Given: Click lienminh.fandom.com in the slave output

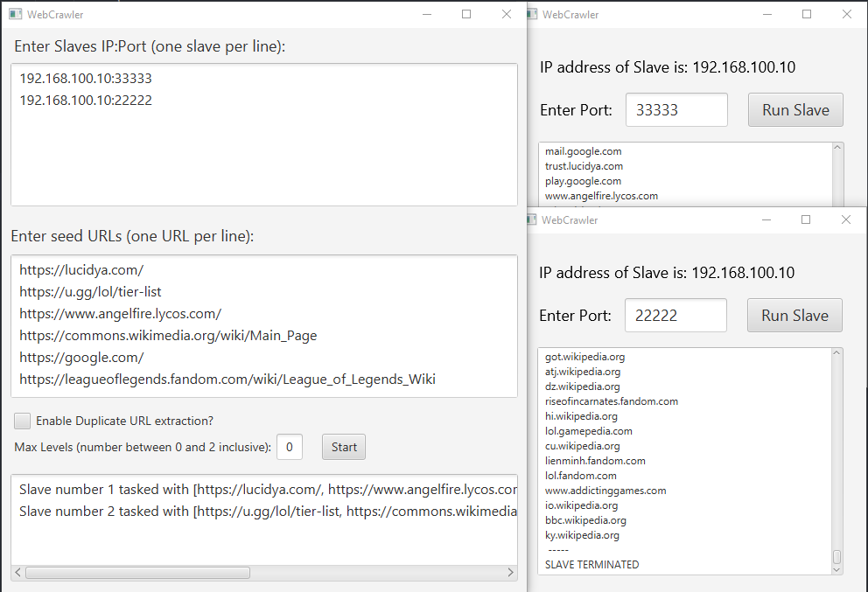Looking at the screenshot, I should click(x=595, y=461).
